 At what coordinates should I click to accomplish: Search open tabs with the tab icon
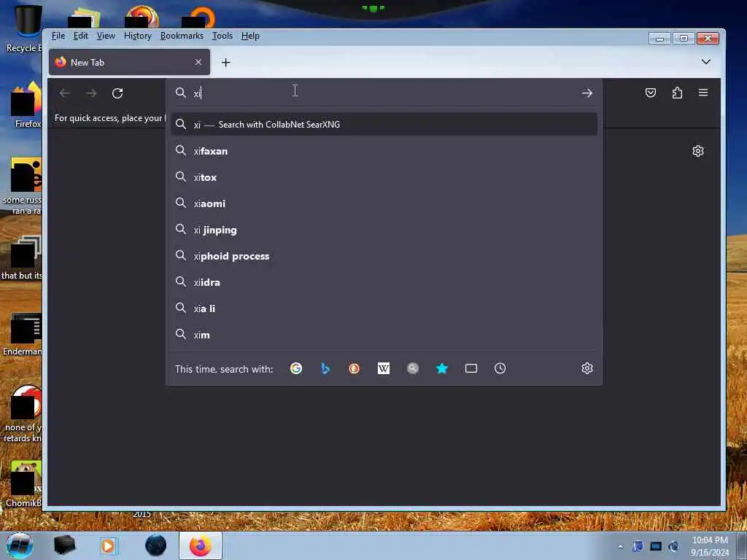tap(471, 368)
